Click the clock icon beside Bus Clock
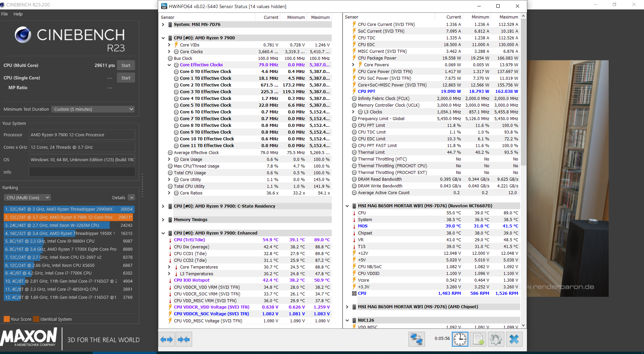 click(170, 58)
